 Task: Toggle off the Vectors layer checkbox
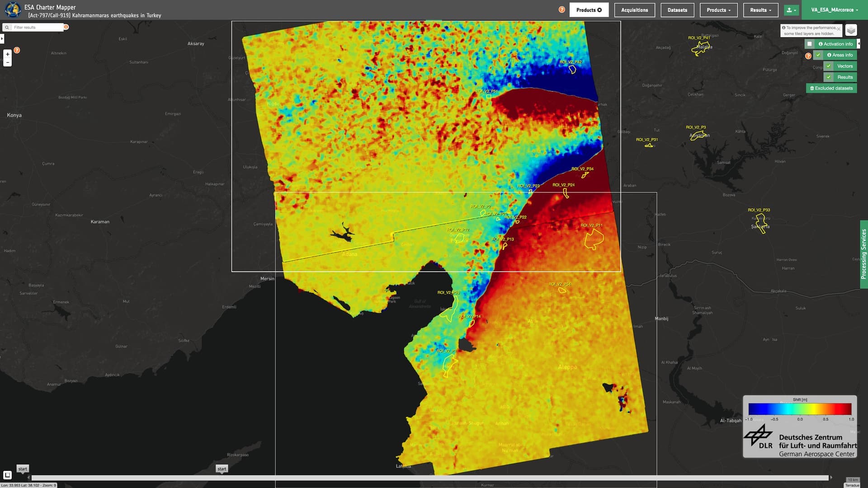pos(829,66)
